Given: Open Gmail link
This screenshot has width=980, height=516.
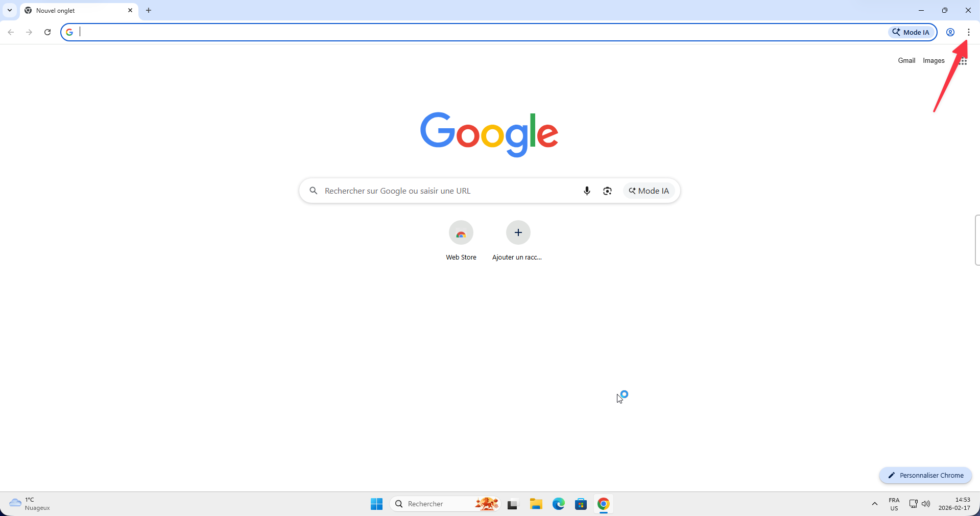Looking at the screenshot, I should click(906, 60).
